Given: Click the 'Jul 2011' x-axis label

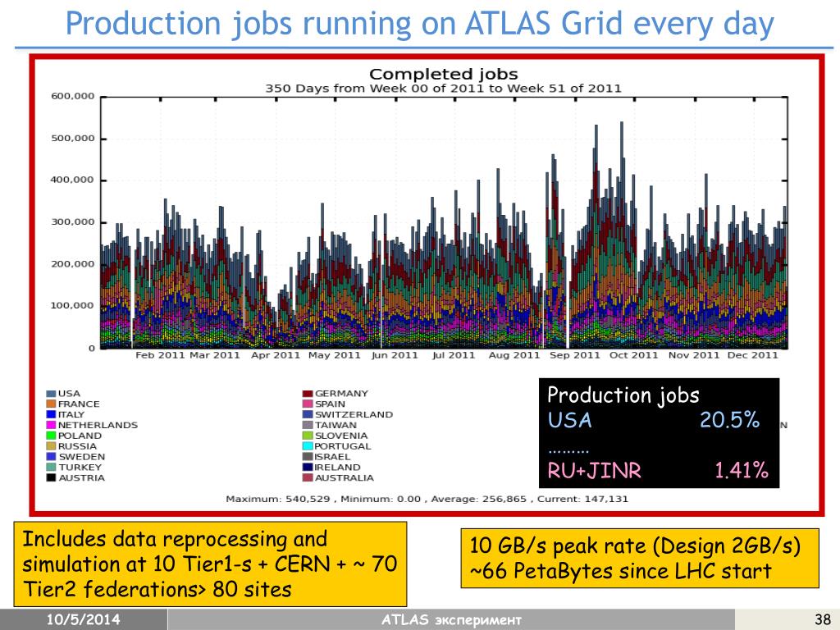Looking at the screenshot, I should (454, 355).
